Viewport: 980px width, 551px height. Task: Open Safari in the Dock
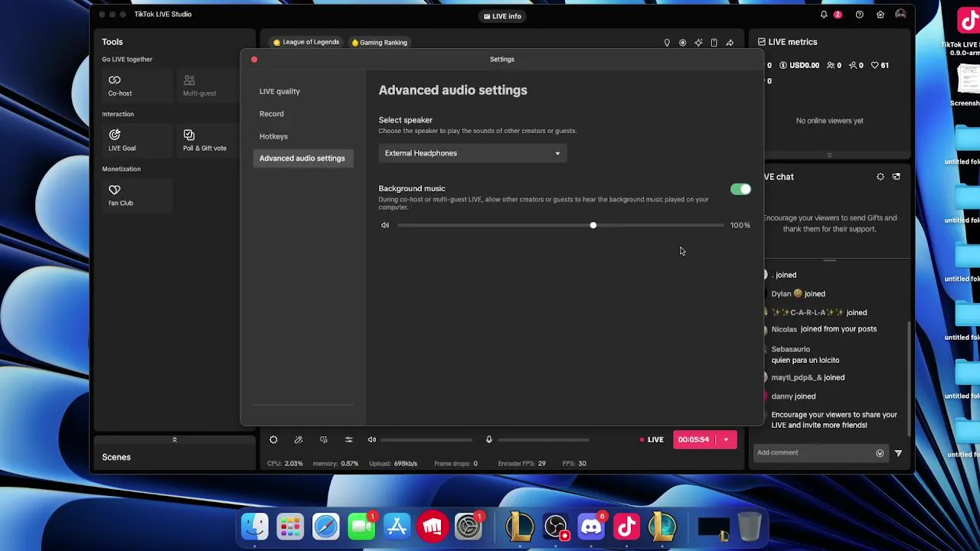point(325,527)
